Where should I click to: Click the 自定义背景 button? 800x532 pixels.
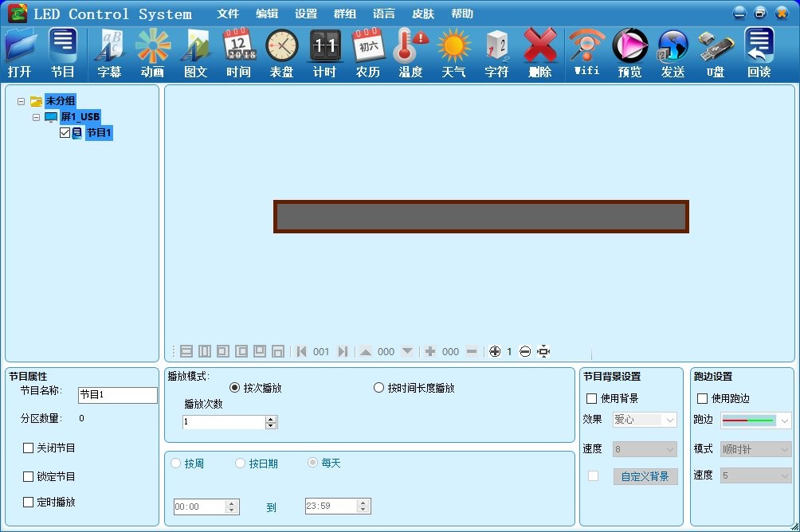click(646, 475)
